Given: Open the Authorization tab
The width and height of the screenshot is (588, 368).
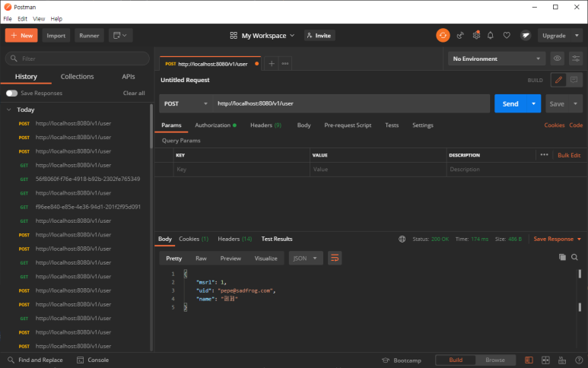Looking at the screenshot, I should pos(215,125).
